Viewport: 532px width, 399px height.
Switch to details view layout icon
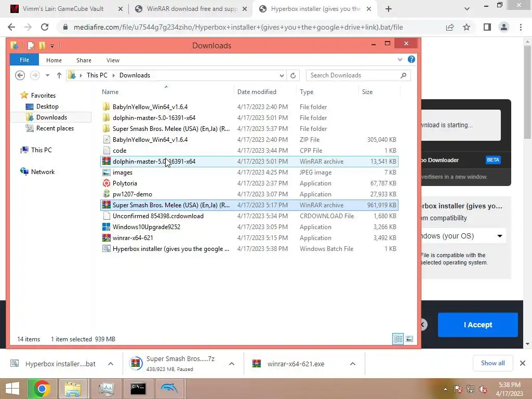tap(398, 339)
